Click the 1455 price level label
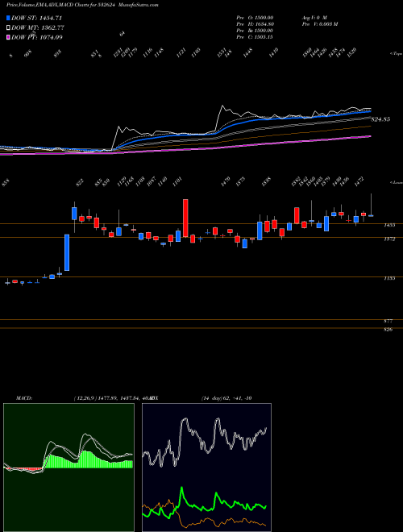Screen dimensions: 403x532 [x=389, y=225]
